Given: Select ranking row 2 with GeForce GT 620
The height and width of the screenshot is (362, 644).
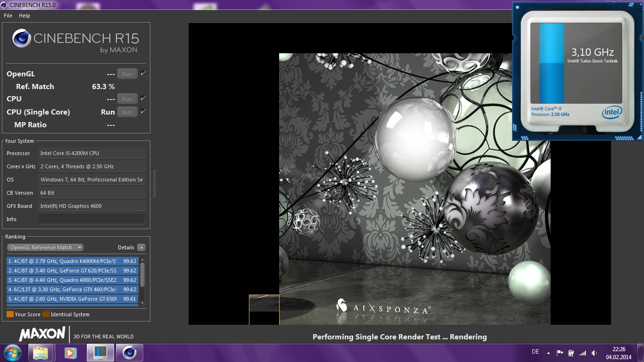Looking at the screenshot, I should 72,271.
